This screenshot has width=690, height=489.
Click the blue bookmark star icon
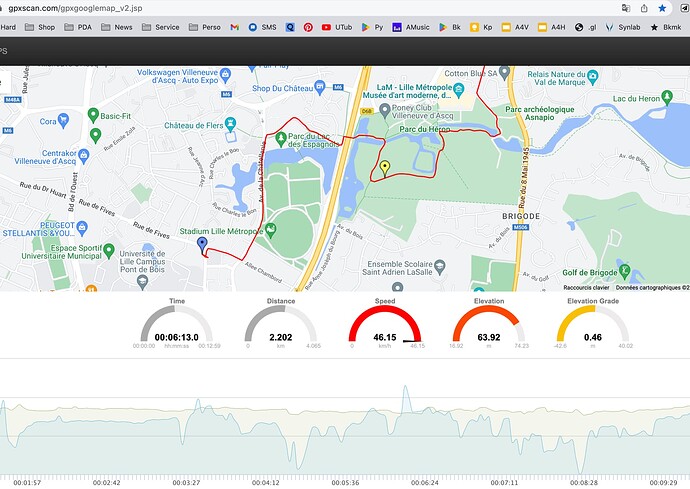tap(662, 8)
